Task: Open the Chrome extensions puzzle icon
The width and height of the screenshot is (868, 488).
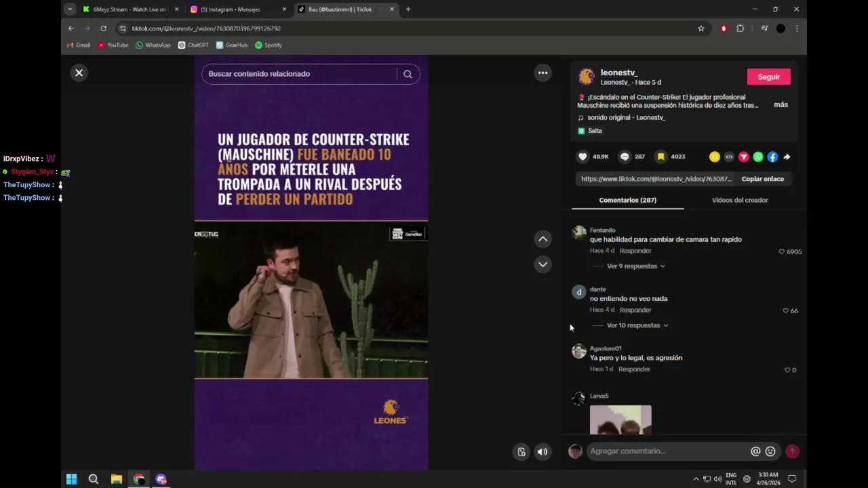Action: [740, 28]
